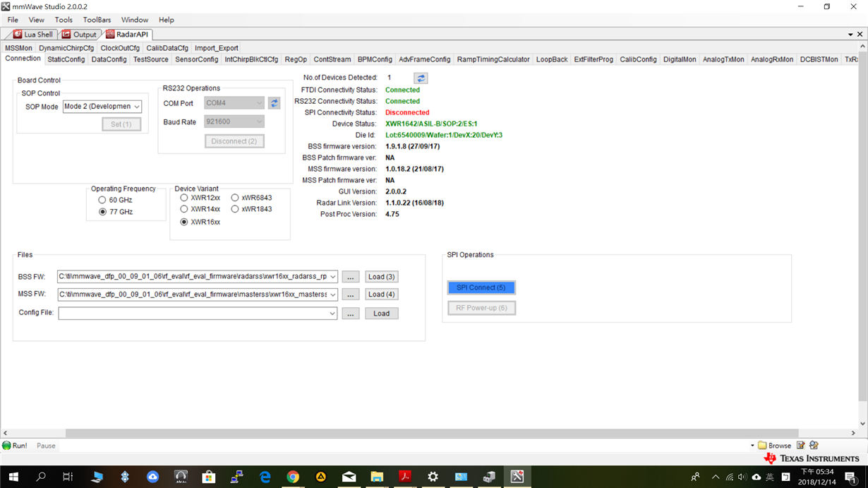Open Windows Settings gear in the taskbar
Image resolution: width=868 pixels, height=488 pixels.
click(x=433, y=477)
